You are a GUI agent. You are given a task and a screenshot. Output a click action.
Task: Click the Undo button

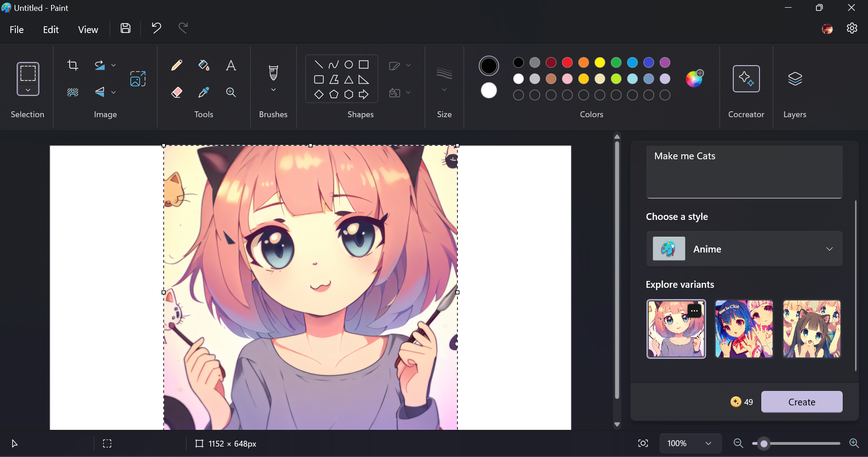pyautogui.click(x=156, y=29)
